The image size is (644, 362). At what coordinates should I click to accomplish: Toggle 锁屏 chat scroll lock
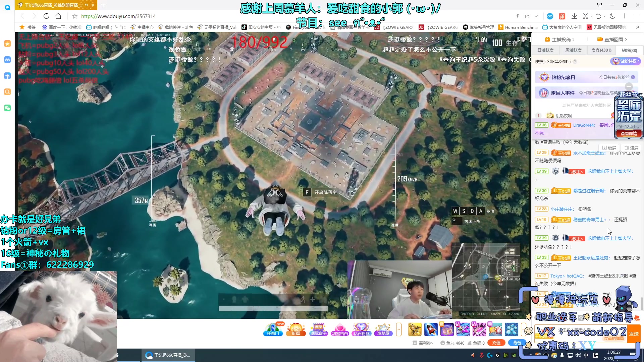[609, 148]
